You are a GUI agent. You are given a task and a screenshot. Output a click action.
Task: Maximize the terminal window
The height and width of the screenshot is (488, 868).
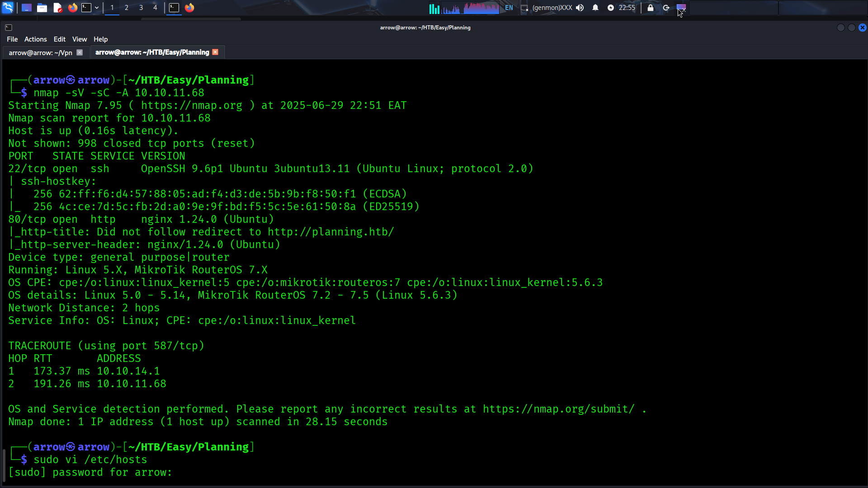point(852,28)
